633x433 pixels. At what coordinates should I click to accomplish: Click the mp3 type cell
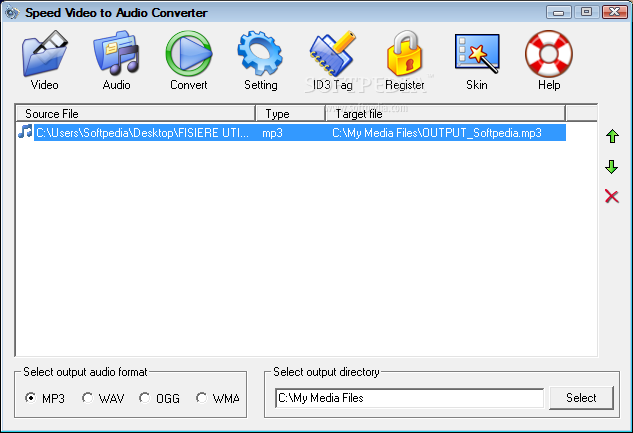point(272,133)
